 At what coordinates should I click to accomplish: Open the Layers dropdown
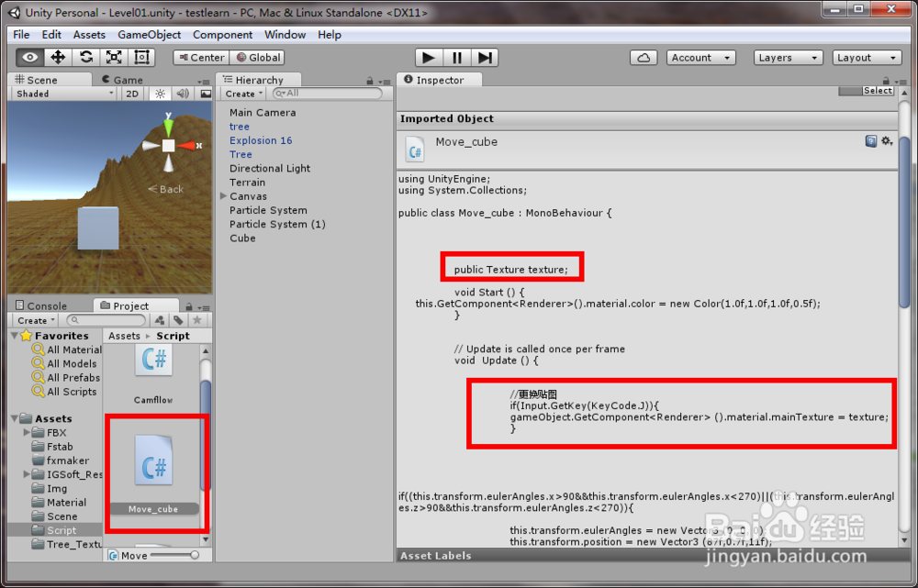tap(788, 58)
